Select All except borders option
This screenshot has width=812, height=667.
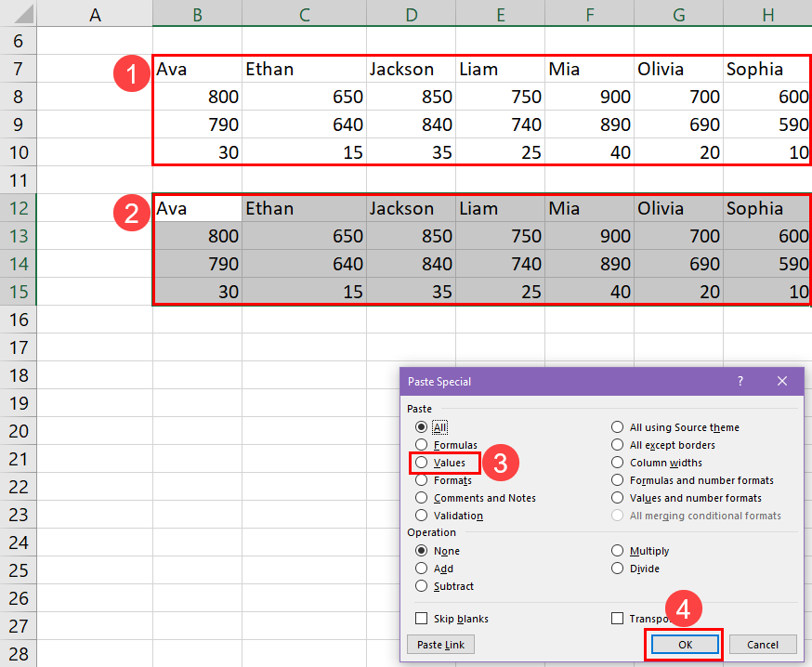coord(617,445)
